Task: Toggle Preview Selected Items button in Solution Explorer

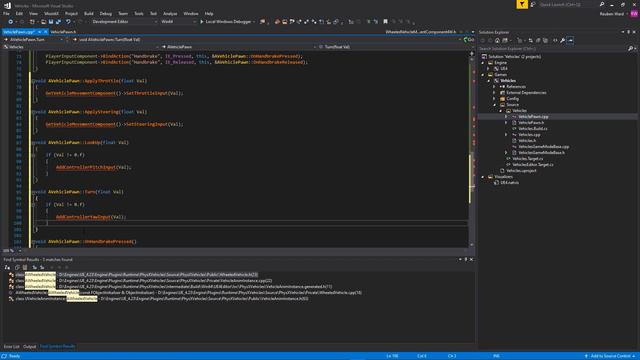Action: pos(570,40)
